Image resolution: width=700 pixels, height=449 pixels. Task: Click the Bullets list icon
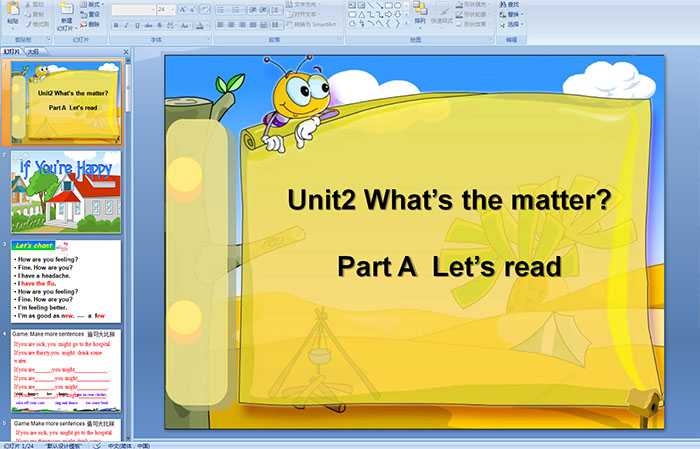[x=223, y=9]
